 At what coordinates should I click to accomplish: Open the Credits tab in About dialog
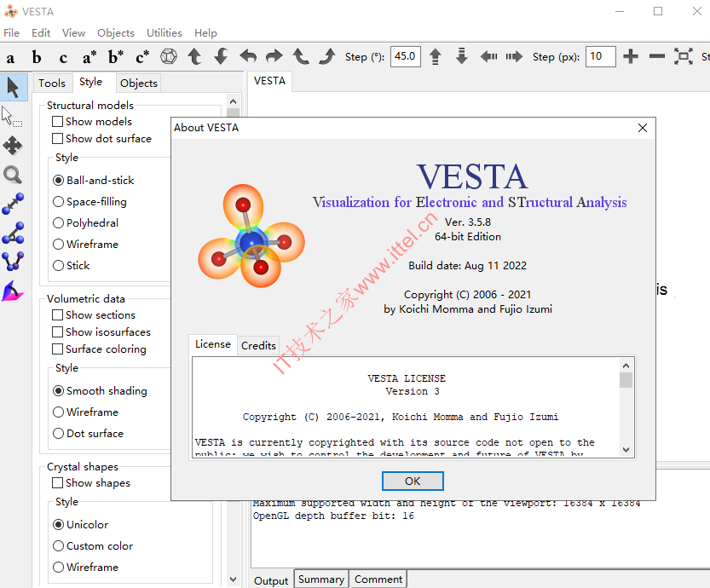click(258, 346)
